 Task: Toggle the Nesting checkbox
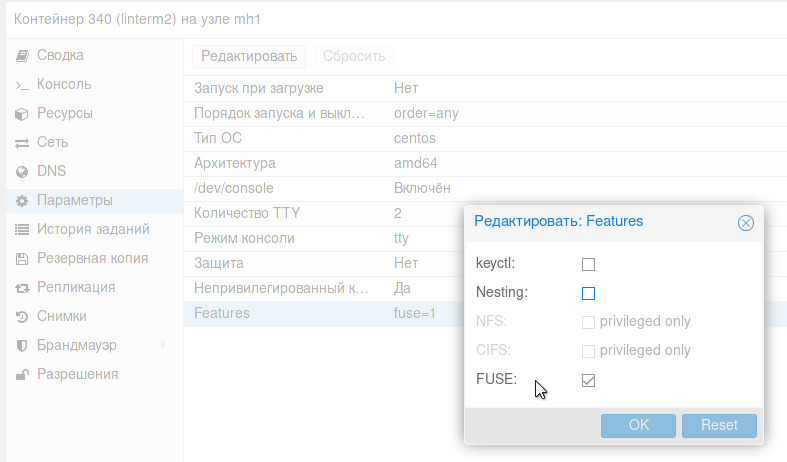[588, 293]
